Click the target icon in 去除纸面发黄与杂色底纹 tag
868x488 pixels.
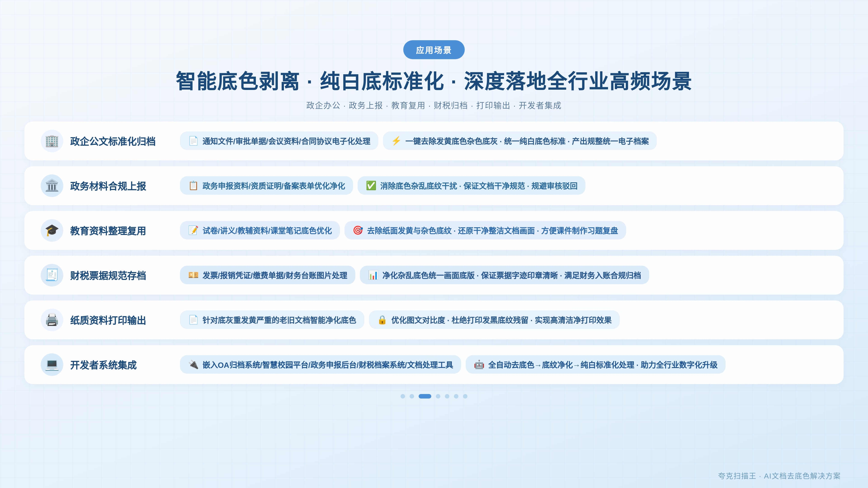358,230
